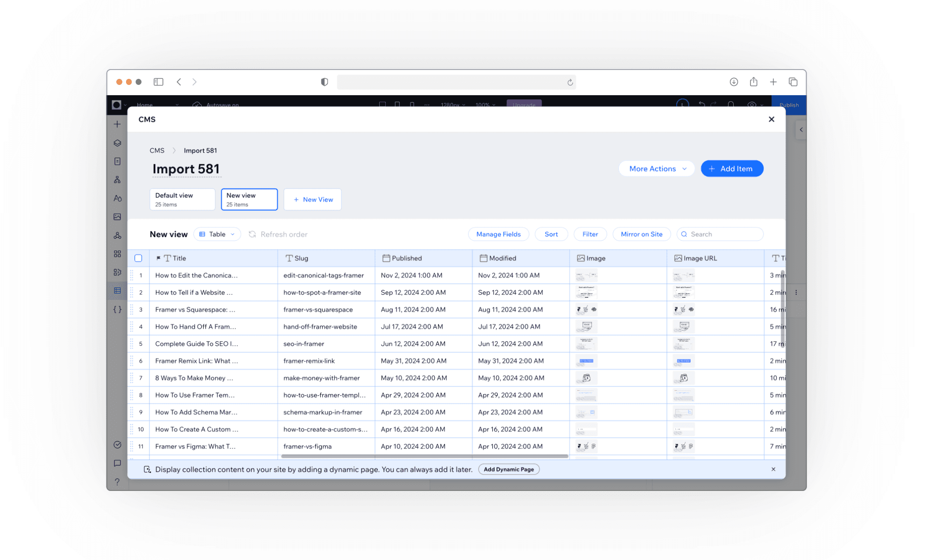Dismiss the dynamic page notification banner

[x=773, y=469]
